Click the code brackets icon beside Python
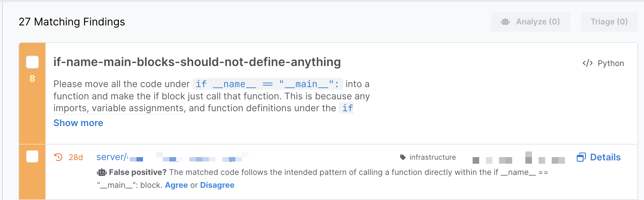The width and height of the screenshot is (644, 200). pos(587,63)
